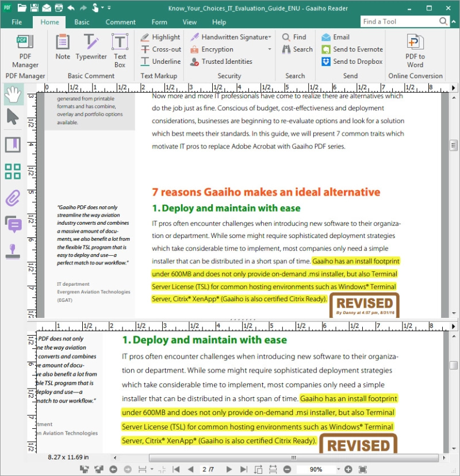Jump to the last page
Screen dimensions: 460x476
[244, 469]
